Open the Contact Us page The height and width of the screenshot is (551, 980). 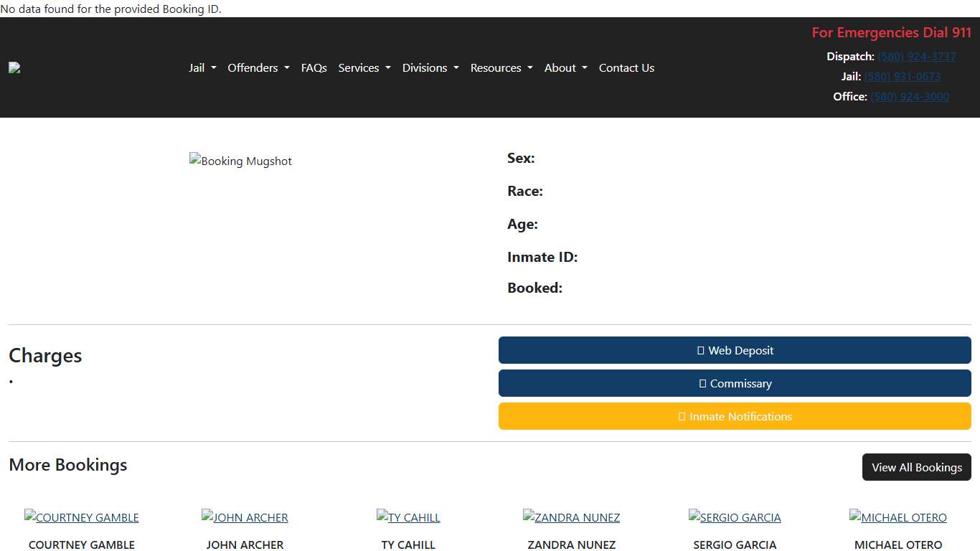tap(626, 67)
